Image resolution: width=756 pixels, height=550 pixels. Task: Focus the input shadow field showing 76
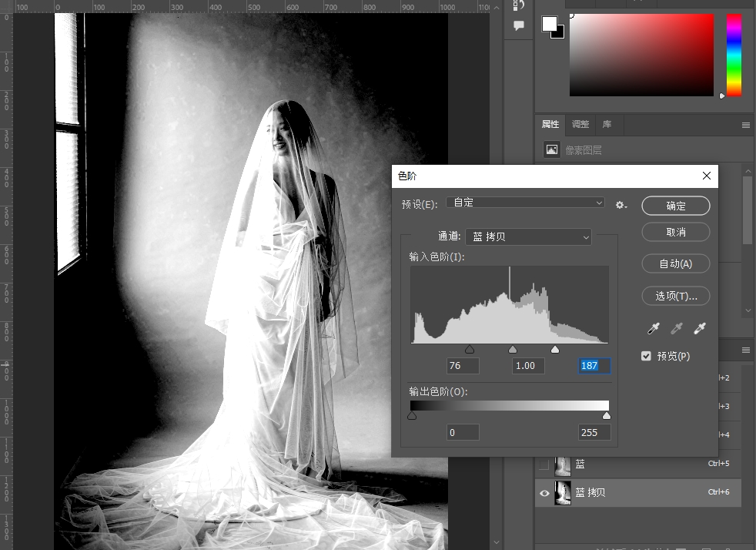tap(463, 366)
